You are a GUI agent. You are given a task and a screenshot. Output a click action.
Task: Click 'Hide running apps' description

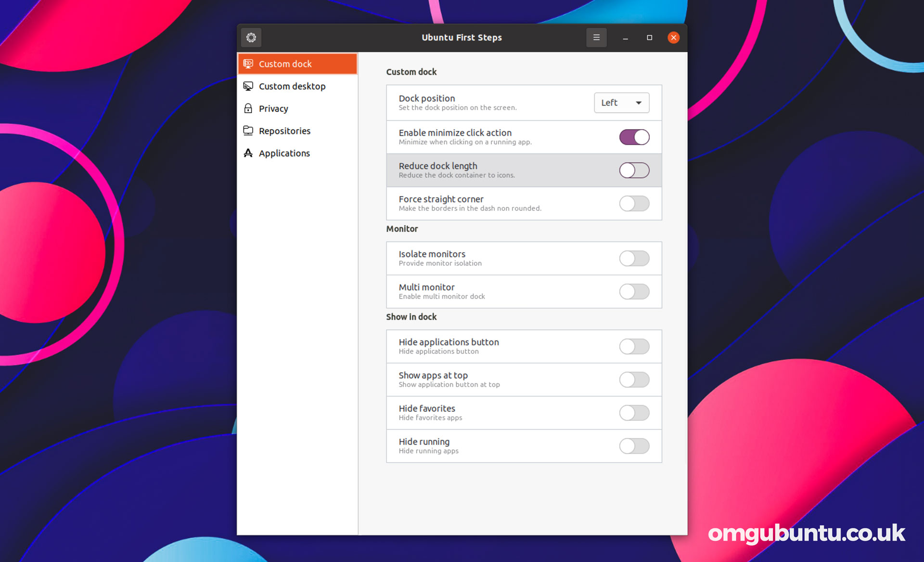(x=428, y=451)
